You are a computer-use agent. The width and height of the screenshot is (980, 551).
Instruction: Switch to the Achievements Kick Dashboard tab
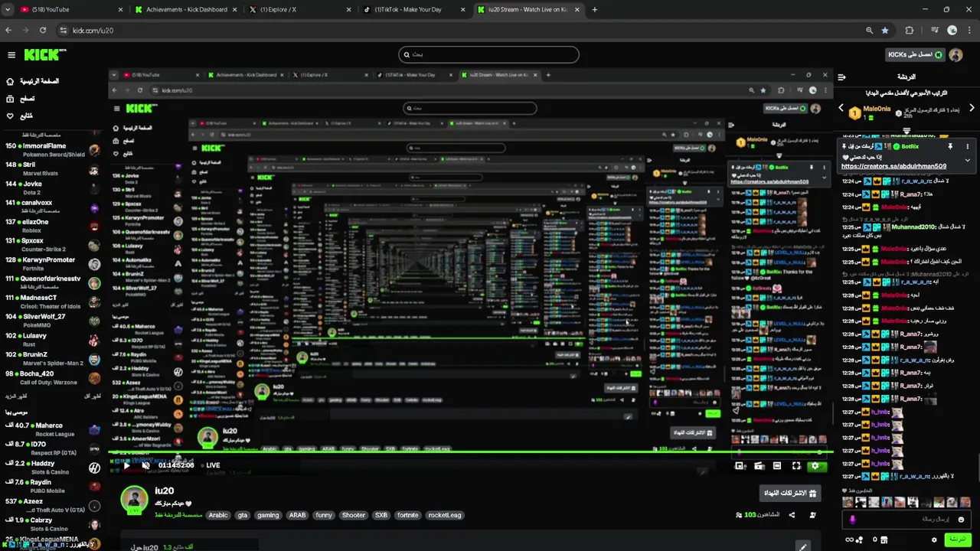pyautogui.click(x=186, y=9)
